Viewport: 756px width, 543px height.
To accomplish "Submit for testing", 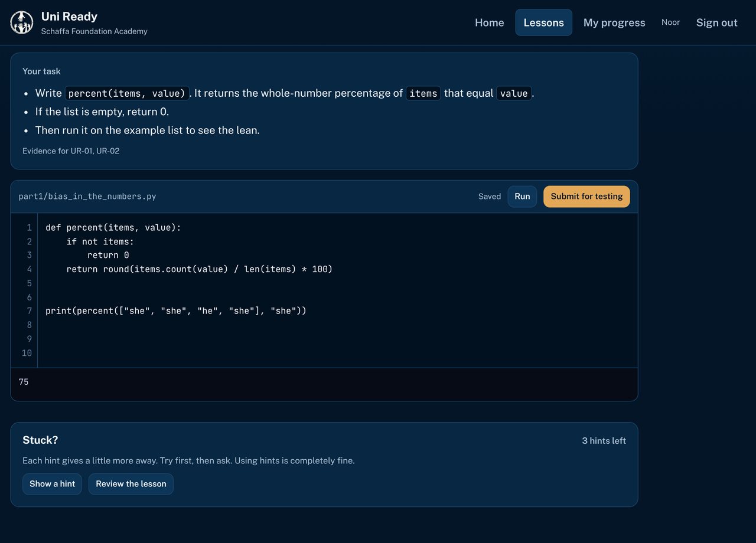I will [x=586, y=197].
